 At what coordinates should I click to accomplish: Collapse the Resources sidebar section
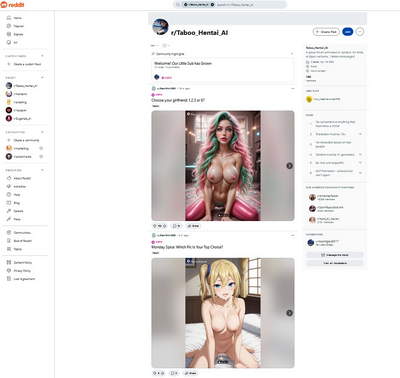42,170
